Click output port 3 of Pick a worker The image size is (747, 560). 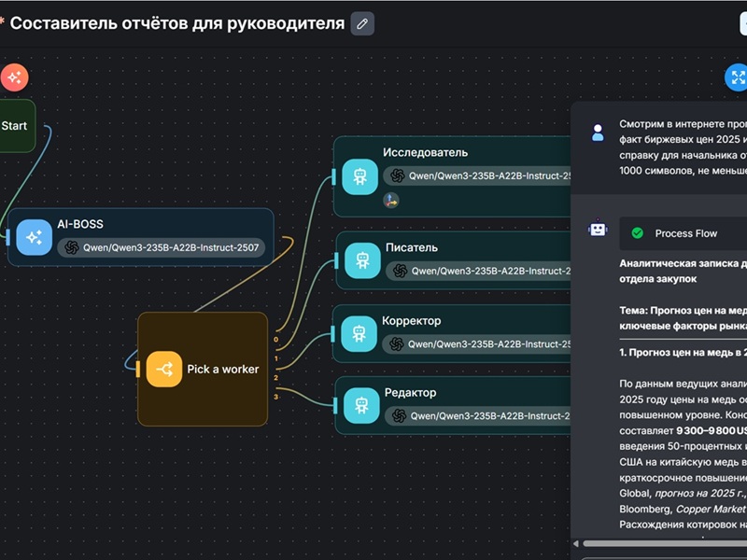(275, 397)
